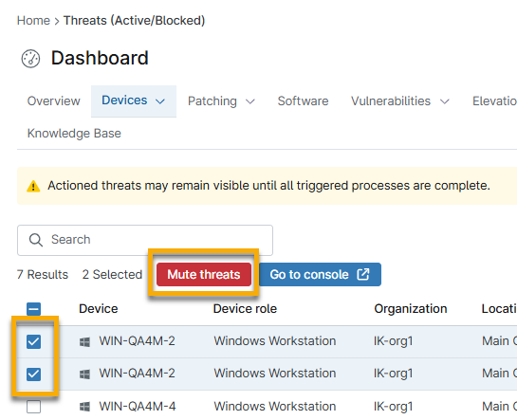517x420 pixels.
Task: Click the red Mute threats button
Action: (x=204, y=274)
